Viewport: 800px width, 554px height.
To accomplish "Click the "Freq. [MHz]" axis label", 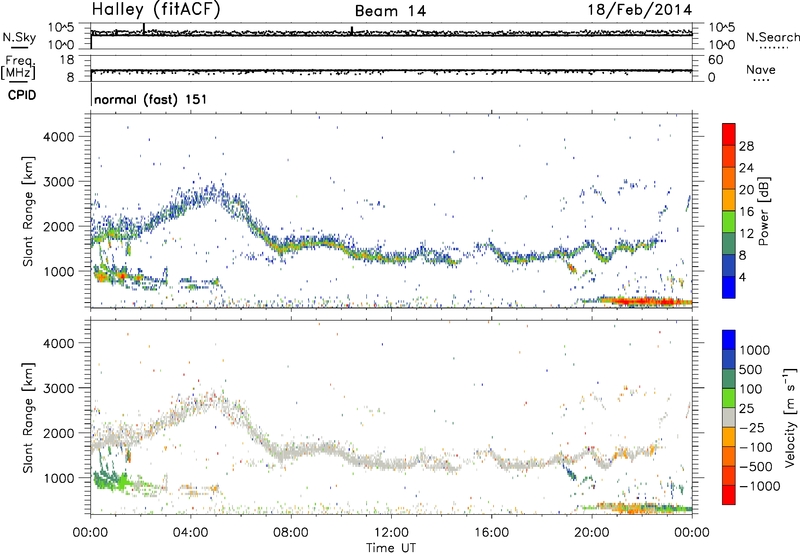I will (19, 67).
